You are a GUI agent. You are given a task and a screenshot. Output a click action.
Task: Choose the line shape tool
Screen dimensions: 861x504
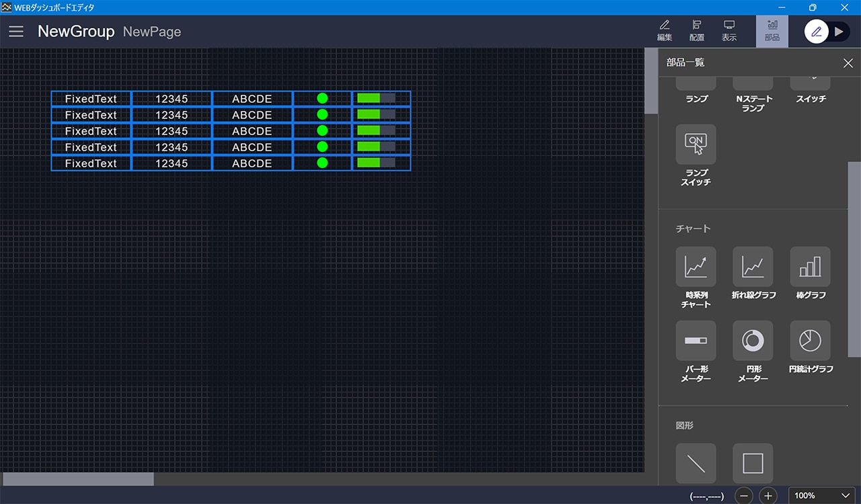(x=696, y=463)
